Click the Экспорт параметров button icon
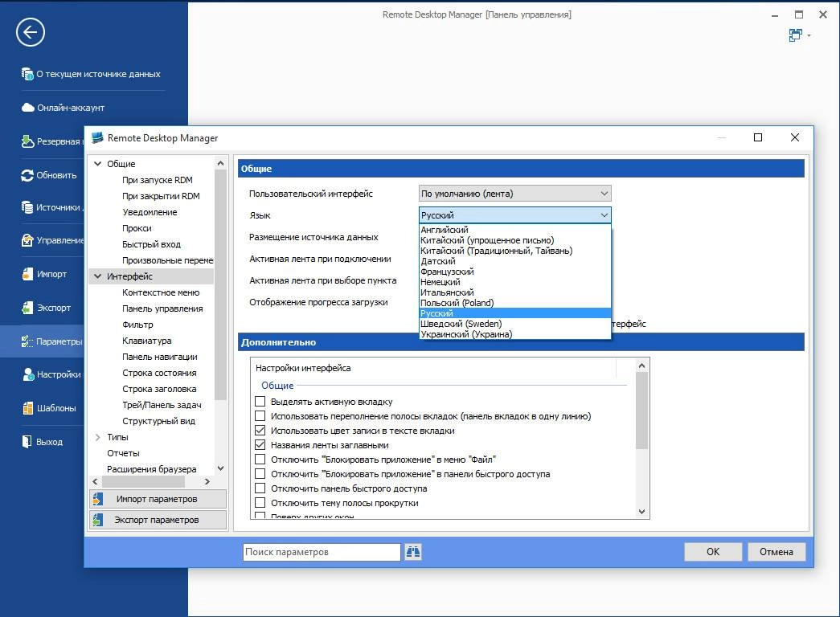 (x=97, y=520)
